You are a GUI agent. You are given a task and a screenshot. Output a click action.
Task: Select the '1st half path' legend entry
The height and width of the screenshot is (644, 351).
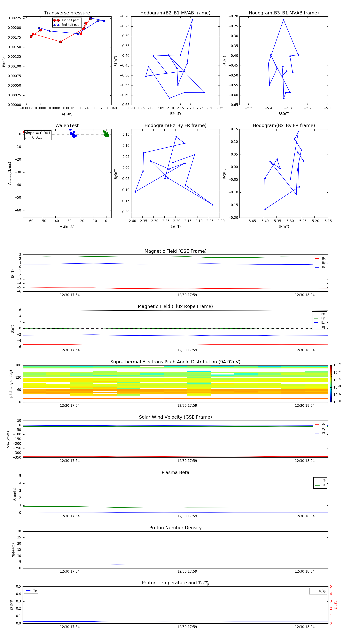click(66, 20)
